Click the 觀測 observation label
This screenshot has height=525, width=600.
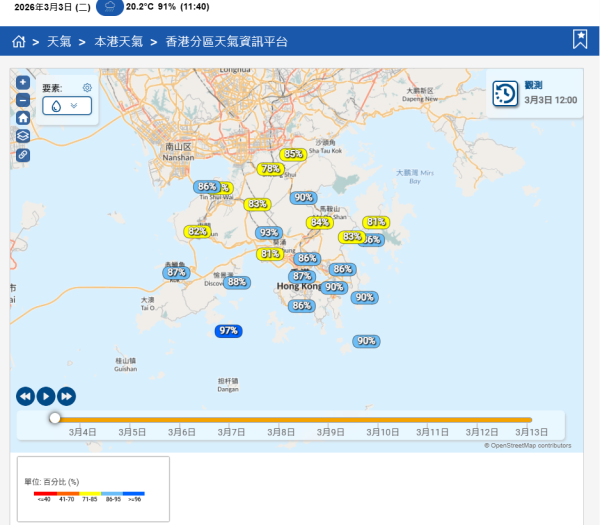pos(533,85)
